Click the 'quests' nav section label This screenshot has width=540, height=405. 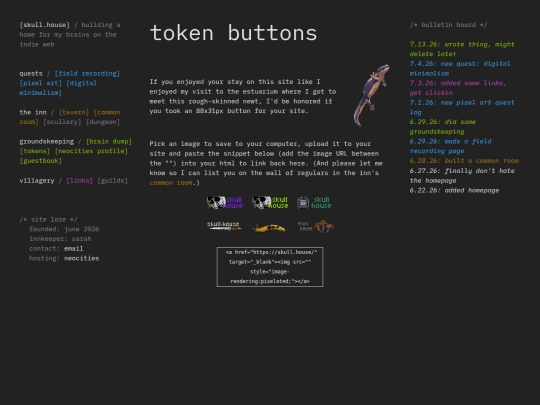tap(31, 73)
